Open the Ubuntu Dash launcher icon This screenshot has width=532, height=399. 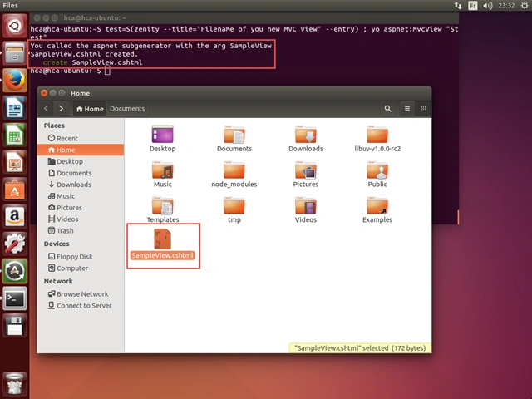click(x=15, y=26)
